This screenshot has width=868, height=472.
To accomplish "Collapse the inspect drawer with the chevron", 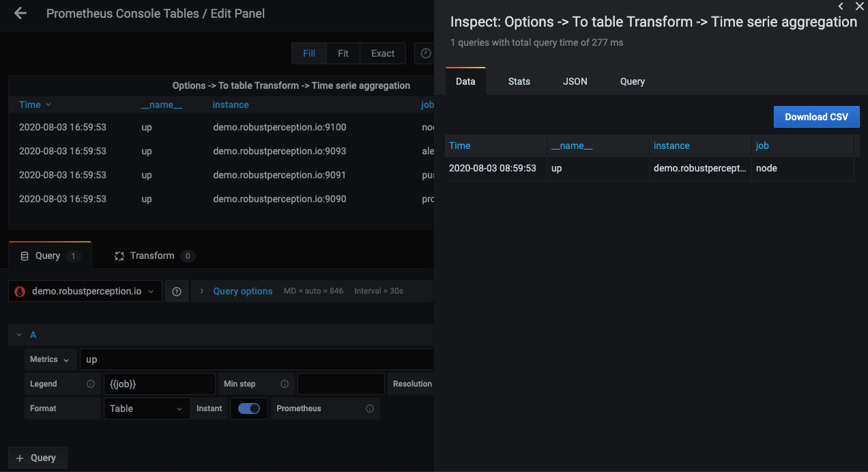I will point(841,6).
